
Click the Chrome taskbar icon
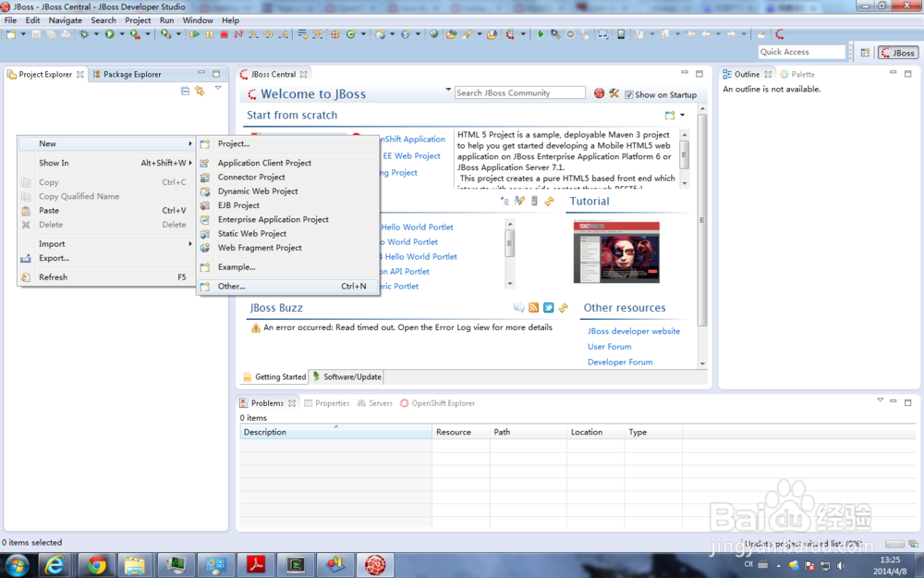coord(97,565)
